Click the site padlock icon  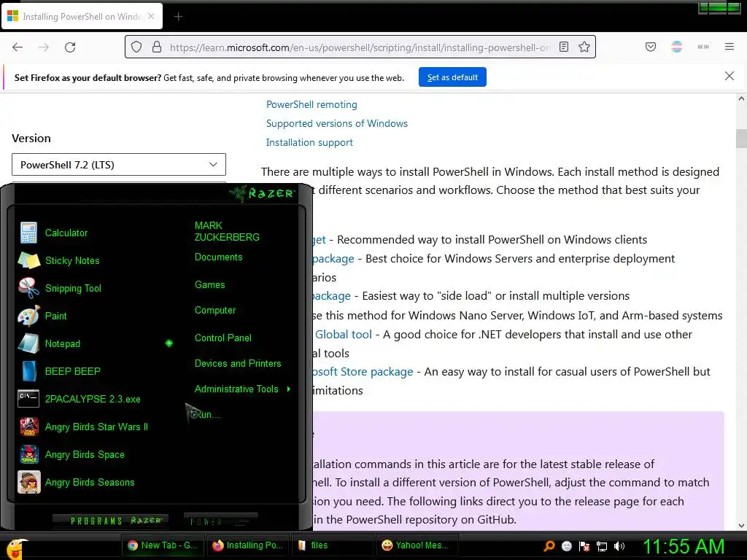pyautogui.click(x=157, y=47)
